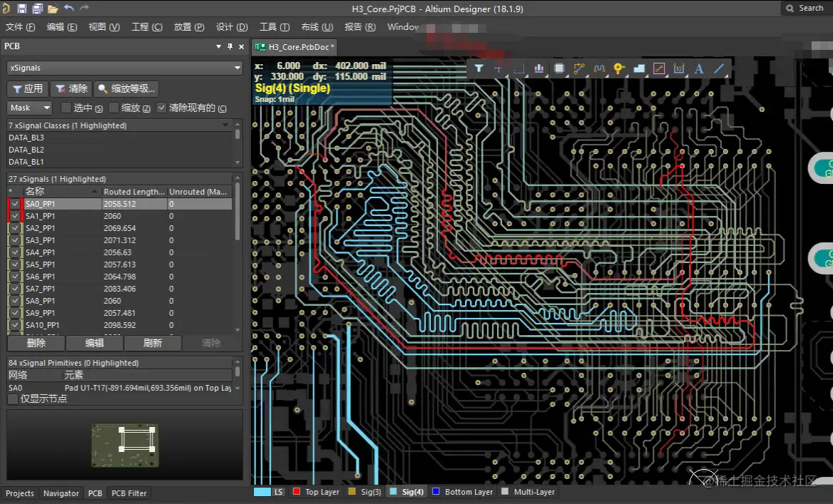Click the 清除 filter button
This screenshot has height=504, width=833.
point(72,88)
